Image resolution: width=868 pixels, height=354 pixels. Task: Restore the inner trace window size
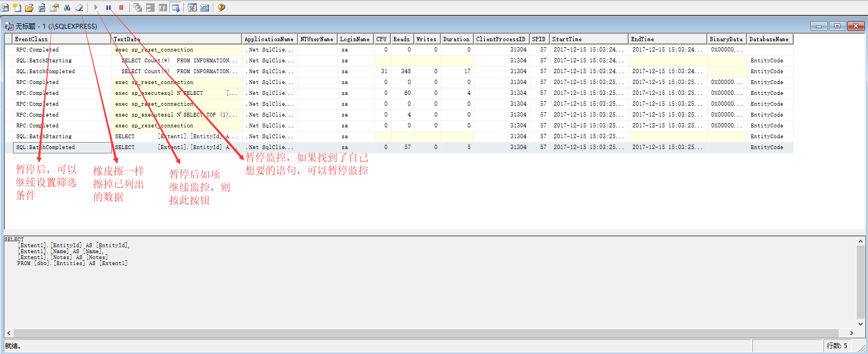[837, 25]
